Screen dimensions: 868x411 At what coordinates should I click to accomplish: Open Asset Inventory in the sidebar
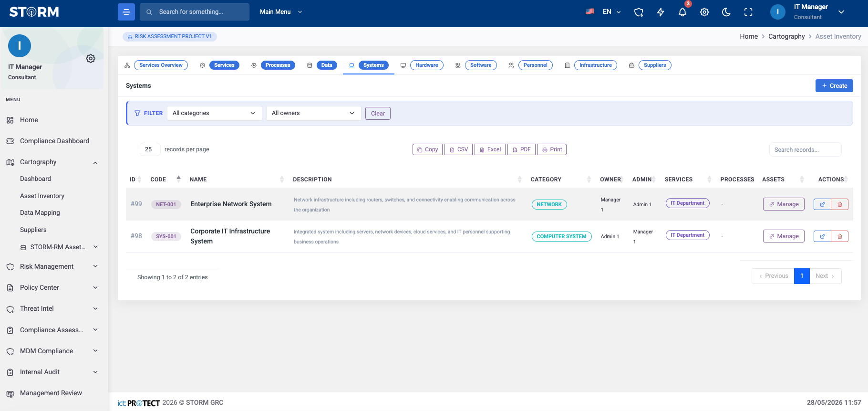point(42,196)
